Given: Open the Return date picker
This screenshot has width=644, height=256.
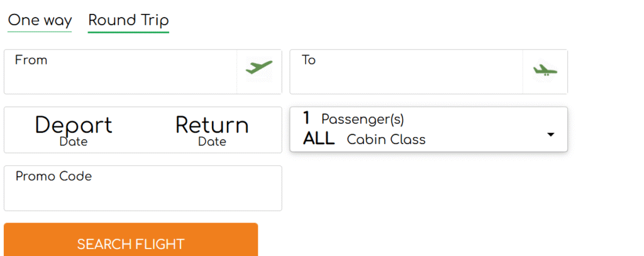Looking at the screenshot, I should (212, 130).
